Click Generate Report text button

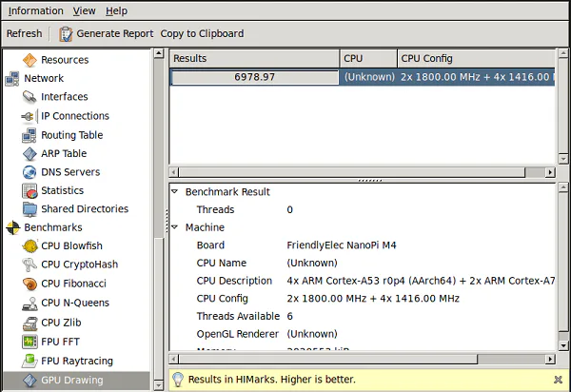[115, 33]
